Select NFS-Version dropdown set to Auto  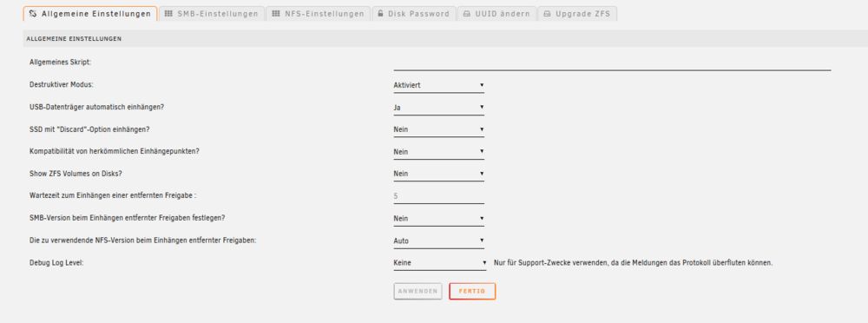tap(439, 241)
